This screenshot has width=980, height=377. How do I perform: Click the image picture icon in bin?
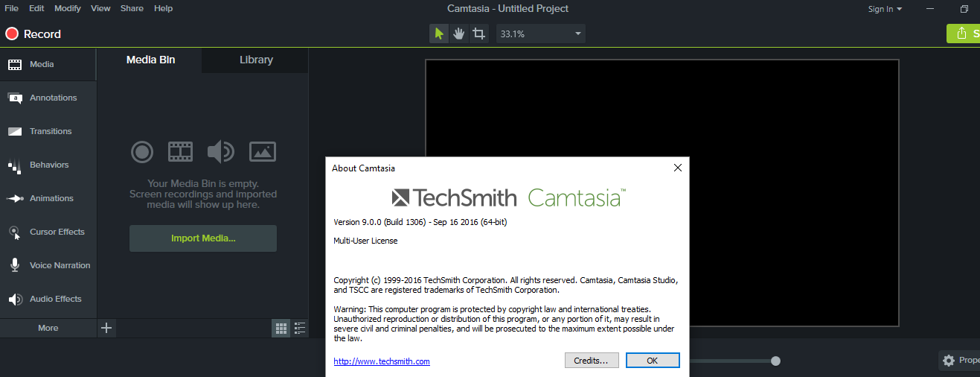[263, 152]
